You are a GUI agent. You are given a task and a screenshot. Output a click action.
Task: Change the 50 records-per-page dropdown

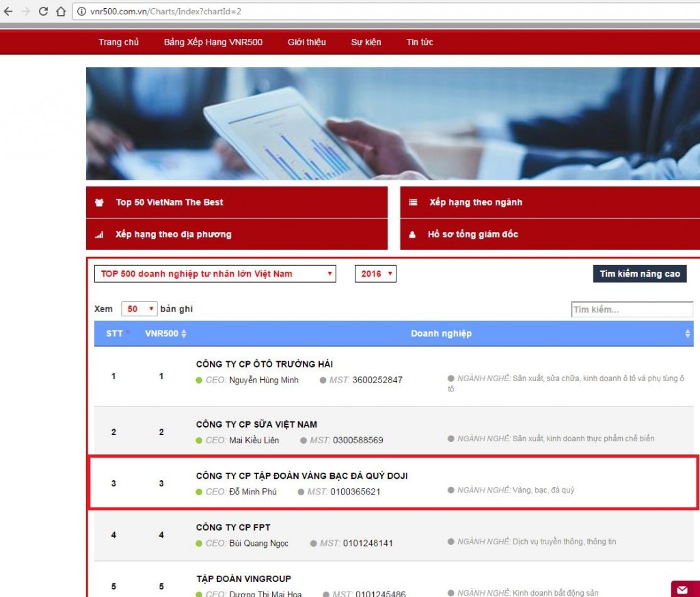[139, 309]
